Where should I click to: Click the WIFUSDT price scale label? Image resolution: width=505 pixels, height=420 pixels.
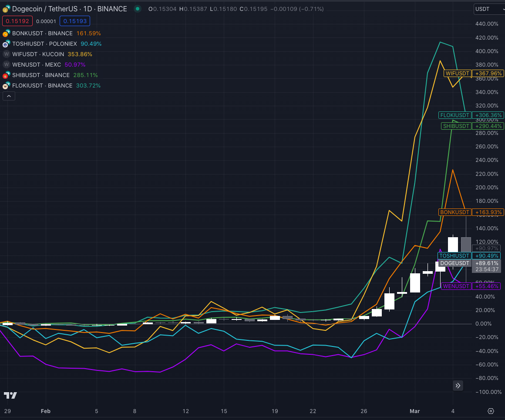tap(458, 74)
